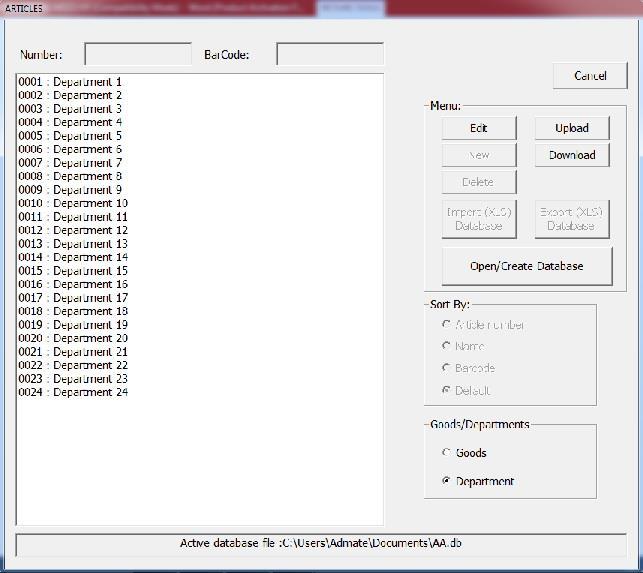
Task: Select row 0023 : Department 23
Action: 200,379
